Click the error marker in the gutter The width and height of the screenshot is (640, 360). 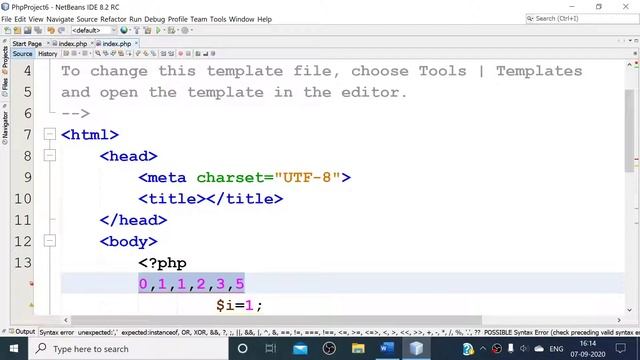(31, 283)
